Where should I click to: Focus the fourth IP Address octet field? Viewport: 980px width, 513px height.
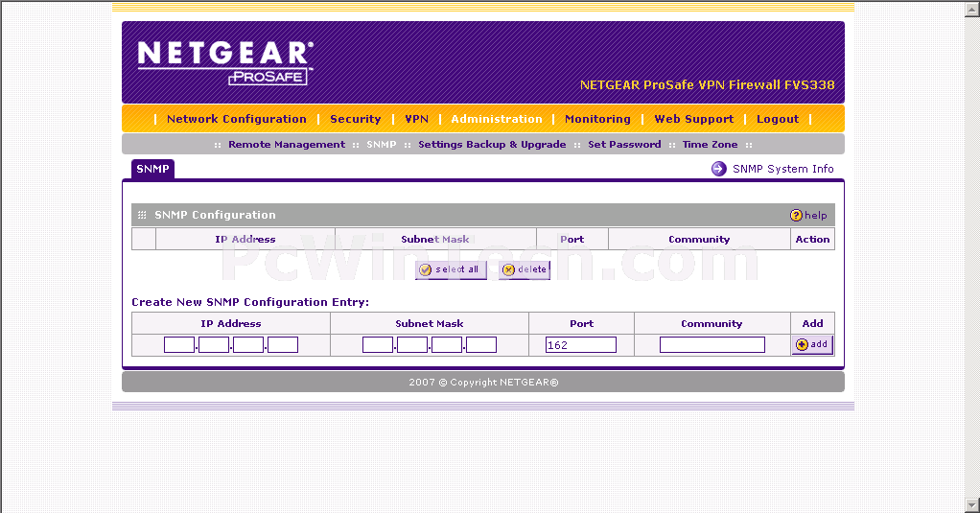[283, 345]
